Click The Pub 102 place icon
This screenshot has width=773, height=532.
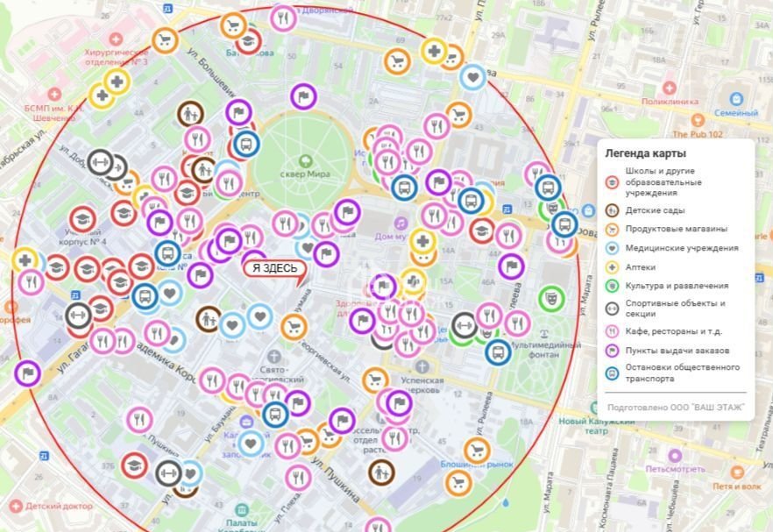697,120
